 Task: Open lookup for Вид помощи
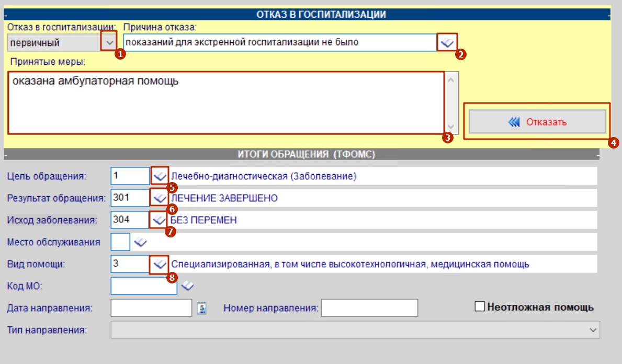160,264
